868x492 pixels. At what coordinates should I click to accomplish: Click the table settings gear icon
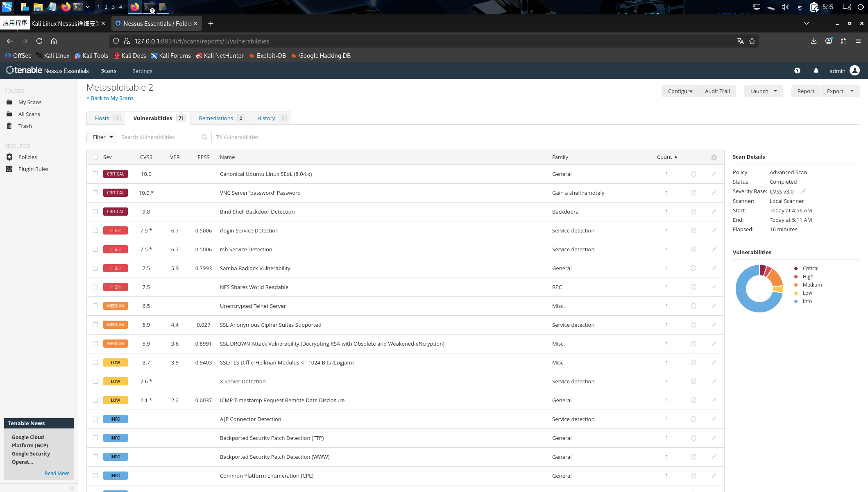tap(714, 157)
